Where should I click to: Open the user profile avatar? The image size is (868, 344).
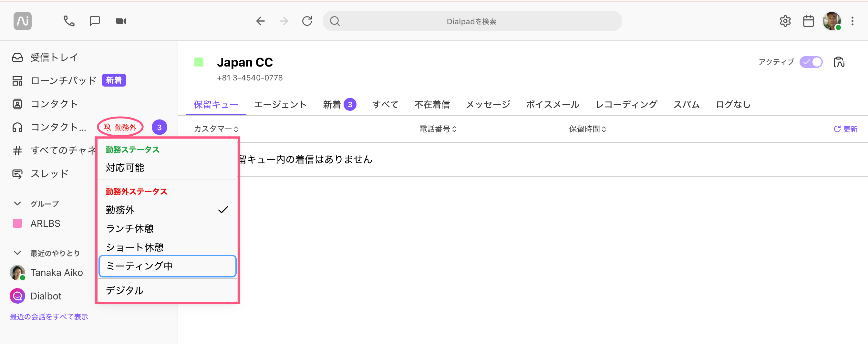pos(832,21)
